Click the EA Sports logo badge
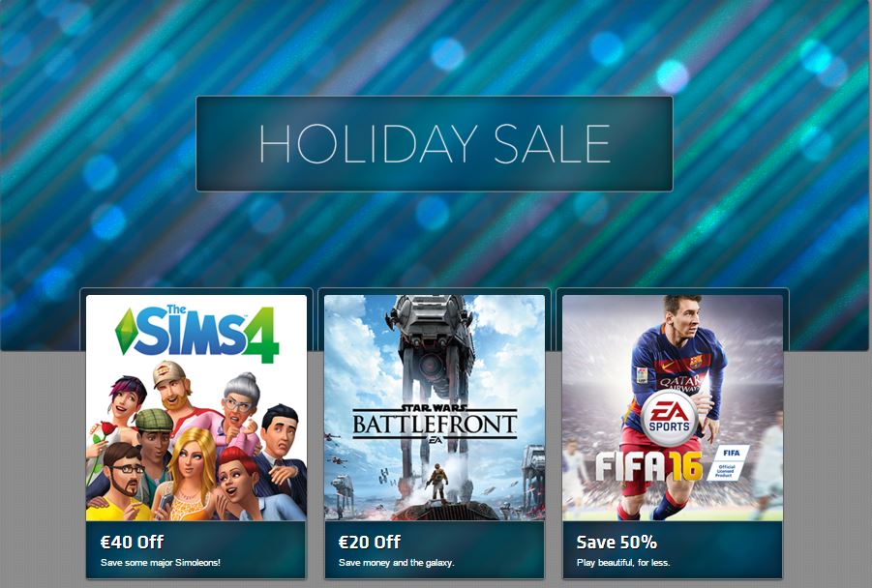872x588 pixels. click(x=669, y=417)
